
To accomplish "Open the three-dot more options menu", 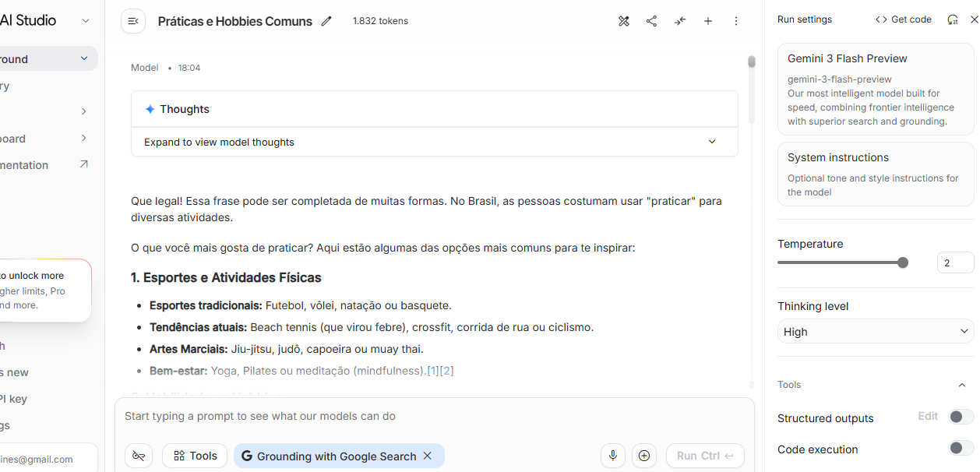I will [x=736, y=21].
